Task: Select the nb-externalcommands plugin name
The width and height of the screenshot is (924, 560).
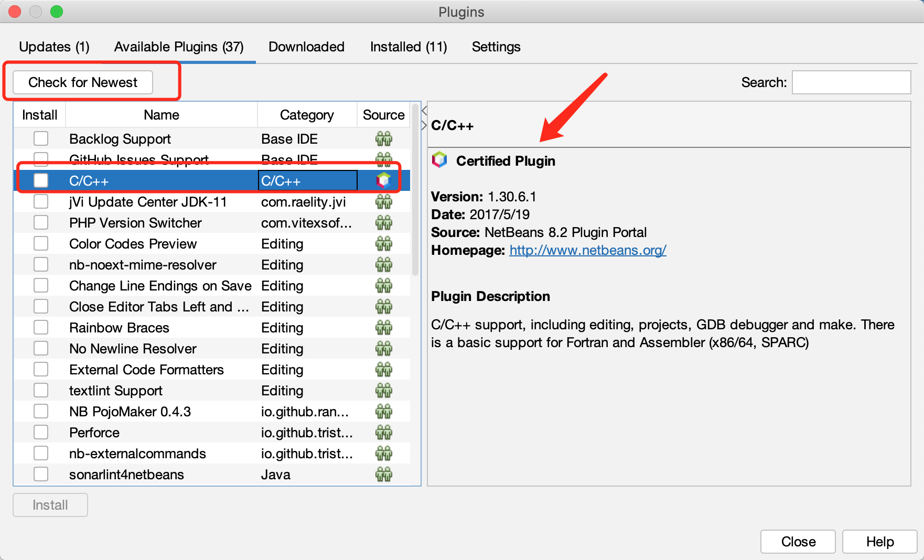Action: (x=137, y=454)
